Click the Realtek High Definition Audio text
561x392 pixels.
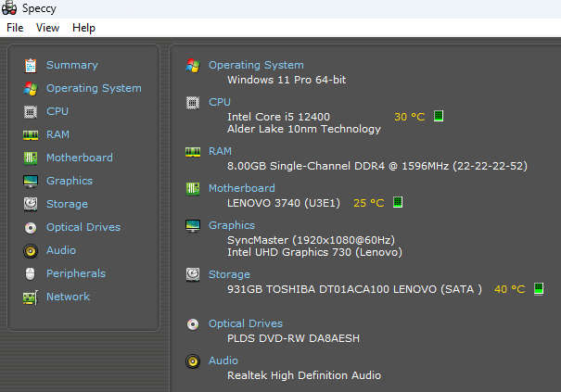[304, 375]
